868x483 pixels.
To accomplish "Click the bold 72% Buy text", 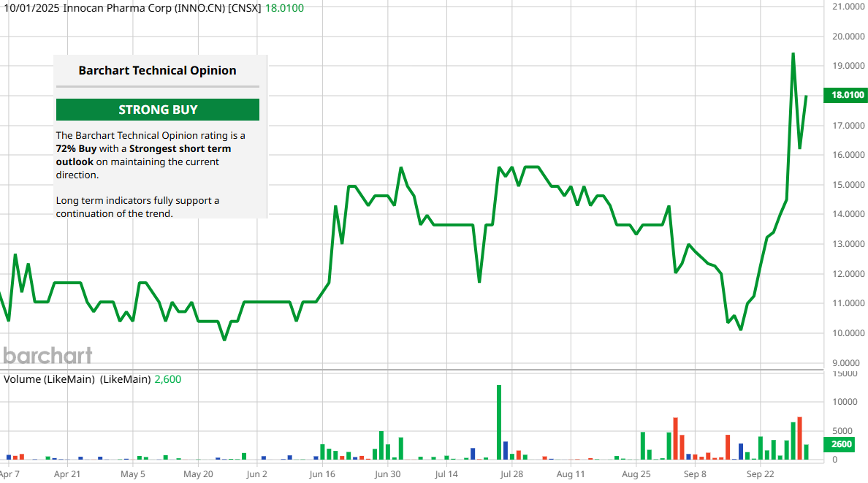I will point(77,149).
